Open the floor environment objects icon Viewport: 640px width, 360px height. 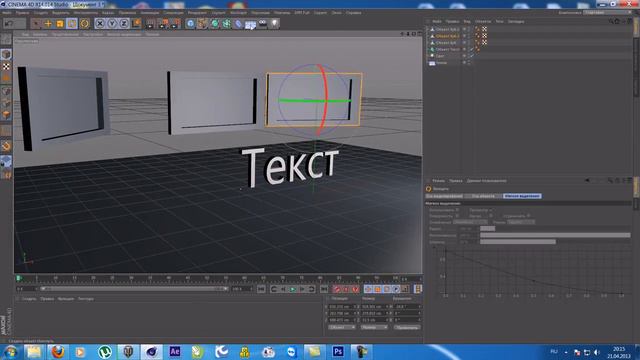pyautogui.click(x=250, y=24)
